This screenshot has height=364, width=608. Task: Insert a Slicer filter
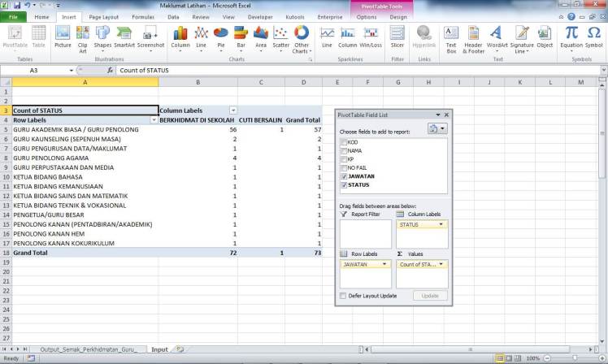pyautogui.click(x=397, y=37)
